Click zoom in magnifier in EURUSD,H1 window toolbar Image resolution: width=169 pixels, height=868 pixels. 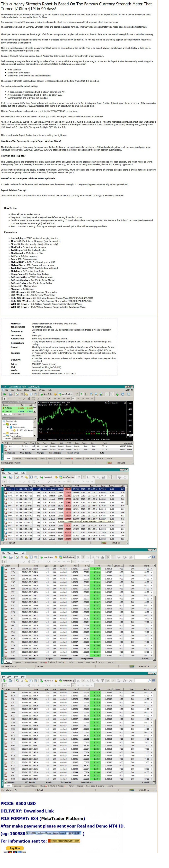coord(92,394)
